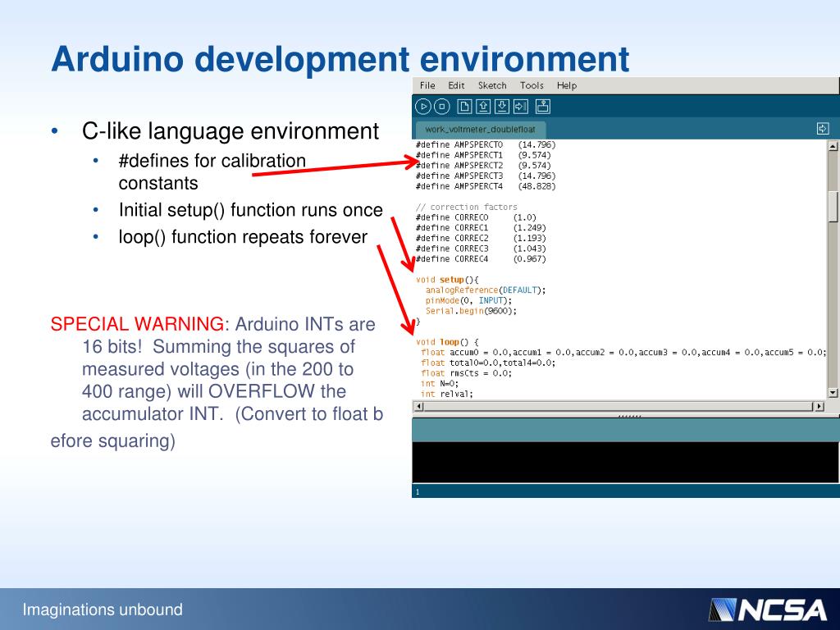Click the 'void setup(){' line

pos(447,280)
